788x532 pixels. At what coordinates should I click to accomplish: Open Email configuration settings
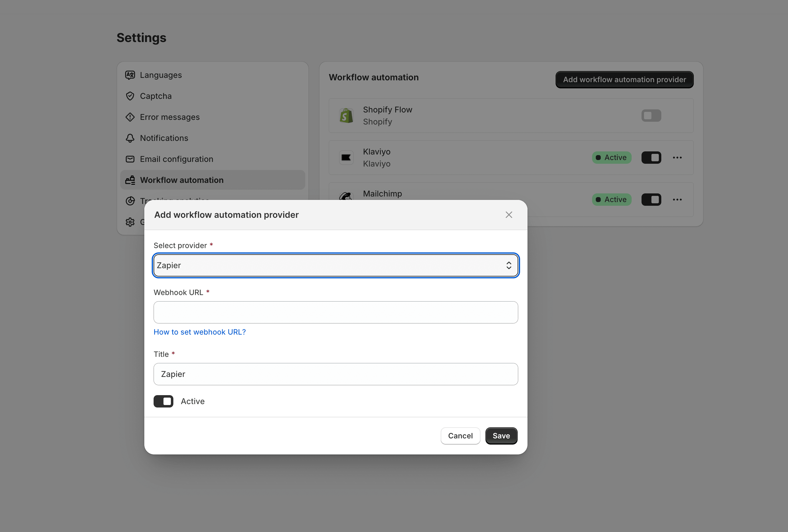point(213,159)
